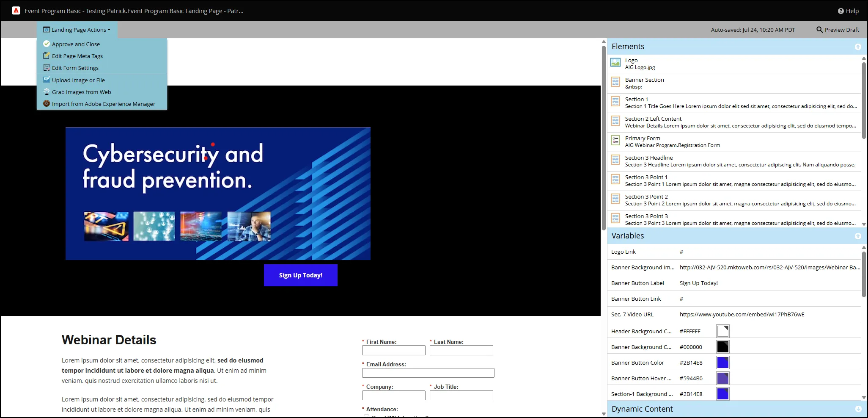Click Section-1 Background color swatch
This screenshot has width=868, height=418.
[722, 394]
